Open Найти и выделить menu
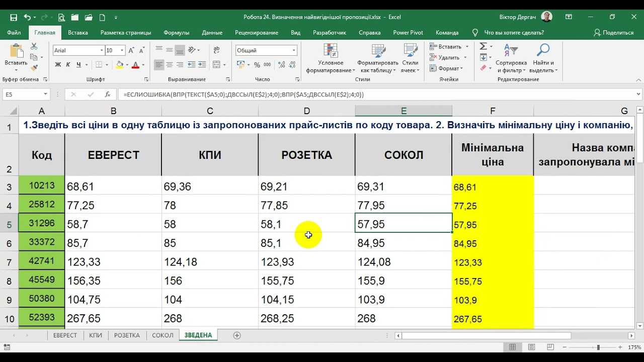Screen dimensions: 644x362 click(543, 59)
